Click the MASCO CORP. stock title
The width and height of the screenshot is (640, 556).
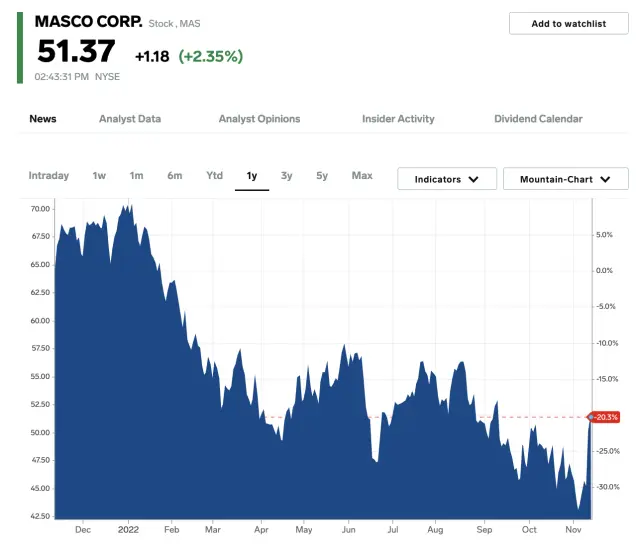[x=88, y=21]
